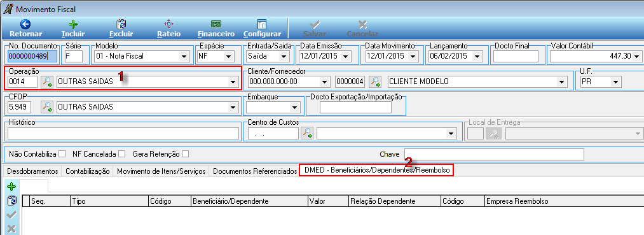
Task: Click the Relação Dependente column header
Action: pyautogui.click(x=395, y=201)
